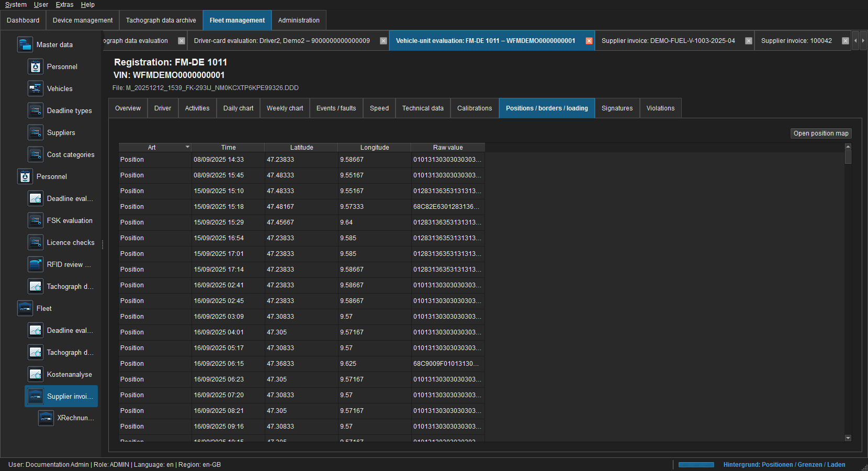Open the Art column filter dropdown
The width and height of the screenshot is (868, 471).
[x=187, y=147]
